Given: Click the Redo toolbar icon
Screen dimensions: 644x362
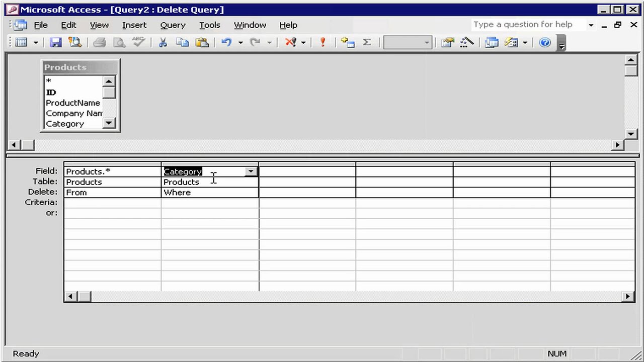Looking at the screenshot, I should [255, 43].
